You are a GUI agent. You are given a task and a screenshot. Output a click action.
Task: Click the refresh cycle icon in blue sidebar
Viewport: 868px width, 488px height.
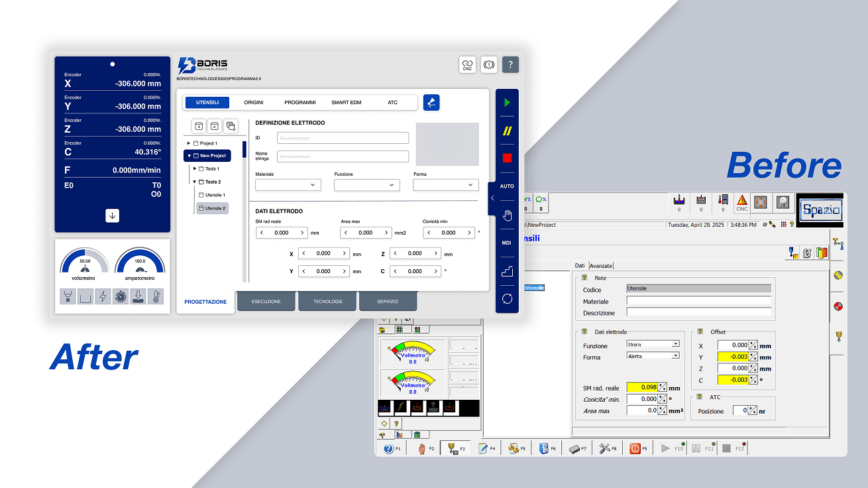coord(507,299)
